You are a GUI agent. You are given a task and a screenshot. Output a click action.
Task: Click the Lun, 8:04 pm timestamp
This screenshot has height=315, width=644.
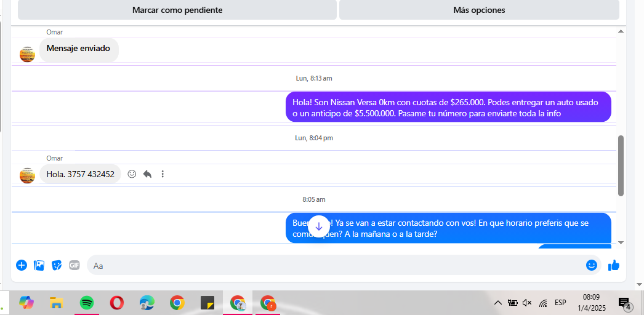tap(314, 138)
